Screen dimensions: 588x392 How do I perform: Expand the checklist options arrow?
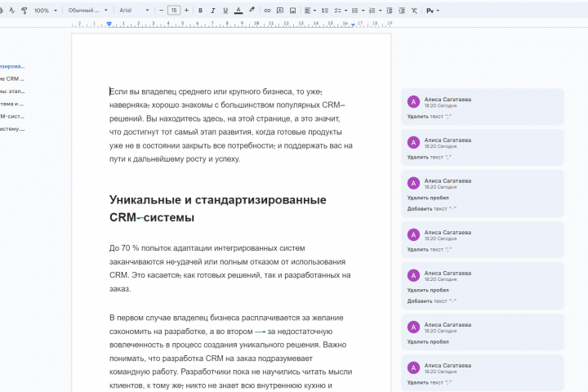[345, 11]
